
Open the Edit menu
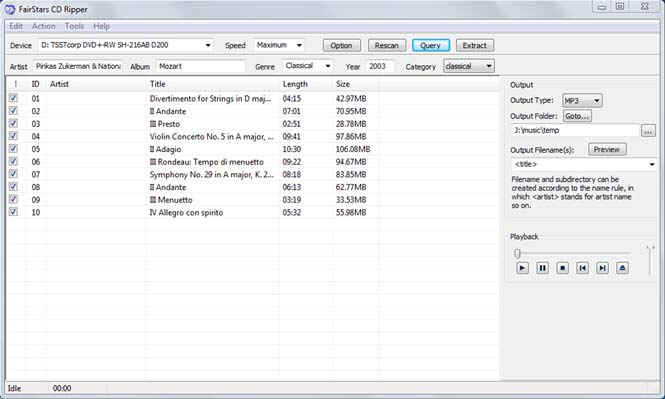(16, 26)
